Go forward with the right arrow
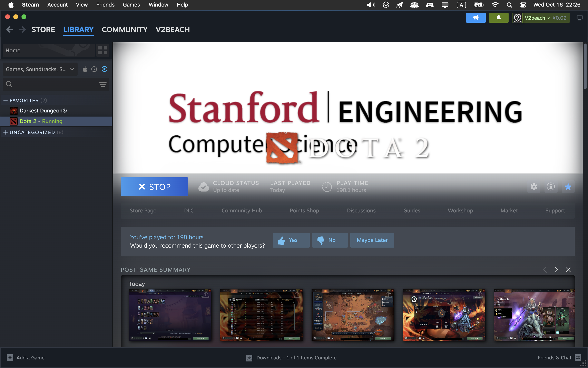This screenshot has width=588, height=368. [x=22, y=29]
